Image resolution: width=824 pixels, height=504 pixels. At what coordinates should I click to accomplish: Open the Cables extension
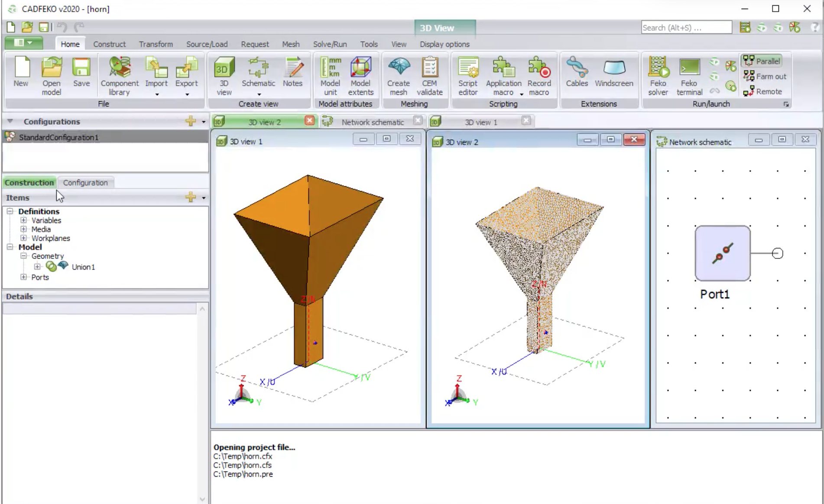point(577,72)
